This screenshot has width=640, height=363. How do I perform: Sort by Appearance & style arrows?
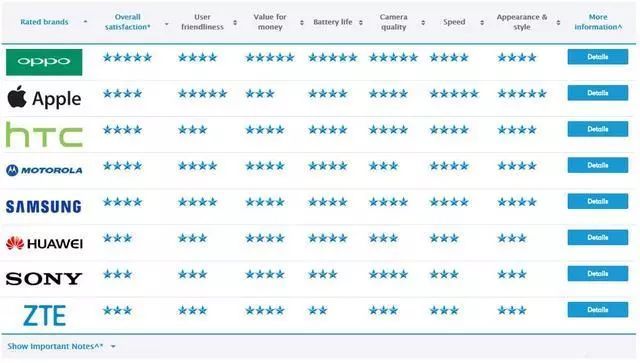pos(558,22)
